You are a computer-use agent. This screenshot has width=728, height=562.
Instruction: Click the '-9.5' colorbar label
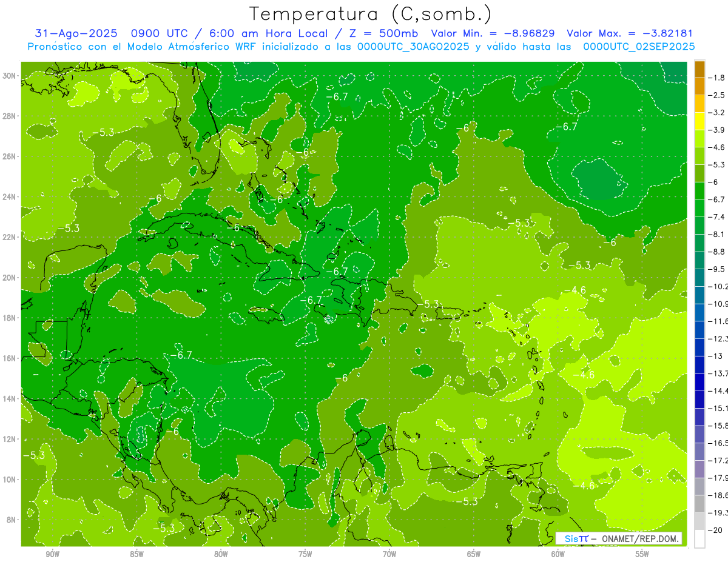(x=716, y=269)
